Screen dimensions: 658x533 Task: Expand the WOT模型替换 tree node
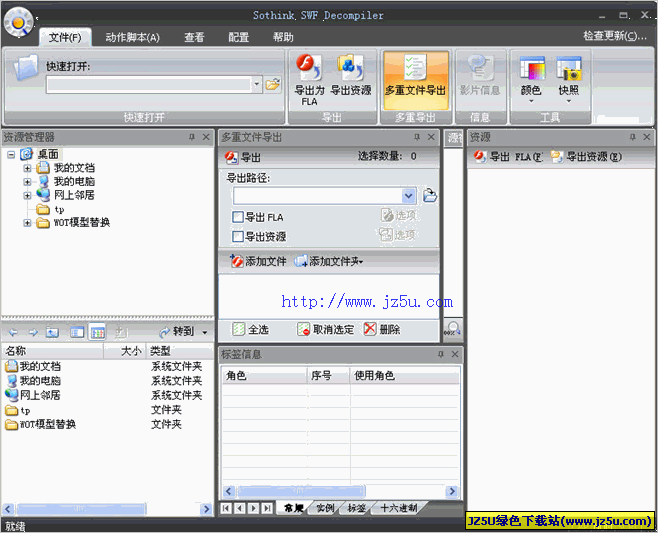pos(27,222)
